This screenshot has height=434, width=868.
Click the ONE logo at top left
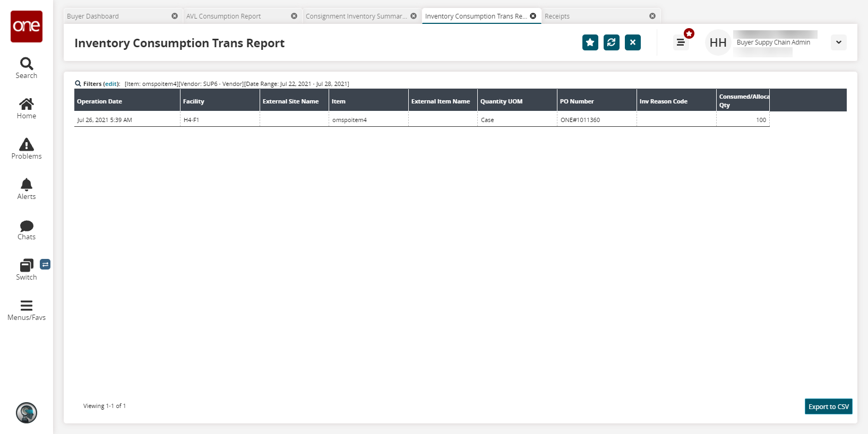27,27
